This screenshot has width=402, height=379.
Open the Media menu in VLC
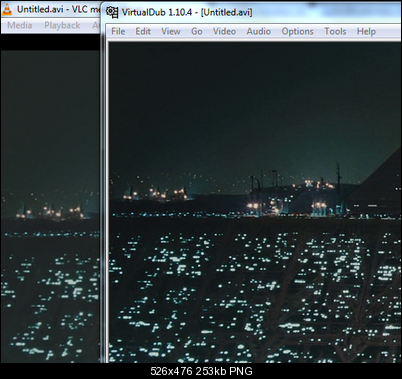(20, 25)
